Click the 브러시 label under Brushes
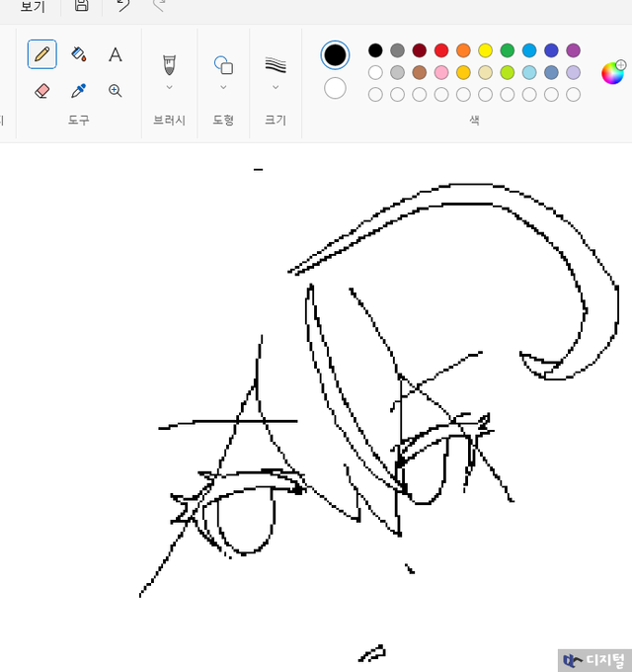This screenshot has height=672, width=632. point(170,120)
